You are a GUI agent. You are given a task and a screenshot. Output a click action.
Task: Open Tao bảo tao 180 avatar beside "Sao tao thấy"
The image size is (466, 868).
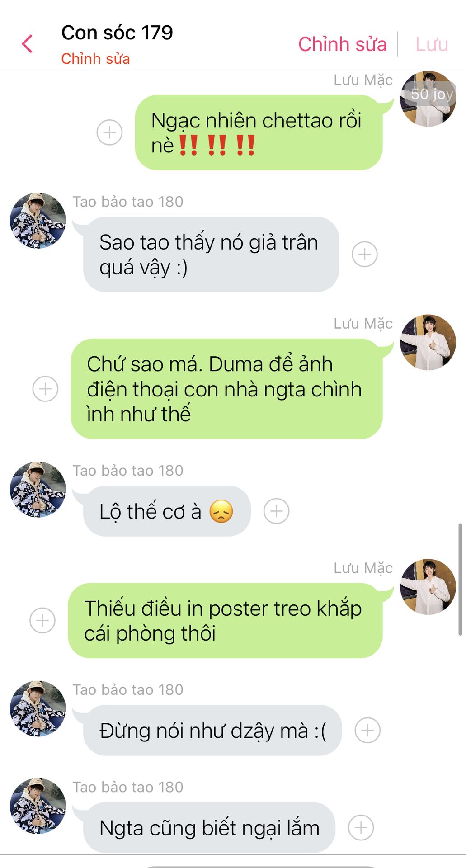tap(38, 221)
